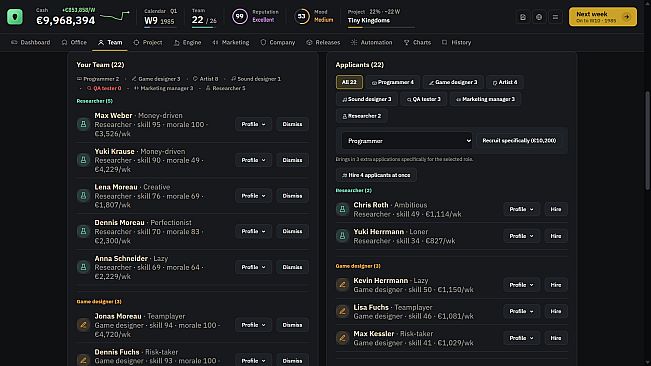This screenshot has height=366, width=651.
Task: Advance with the Next week button
Action: coord(603,17)
